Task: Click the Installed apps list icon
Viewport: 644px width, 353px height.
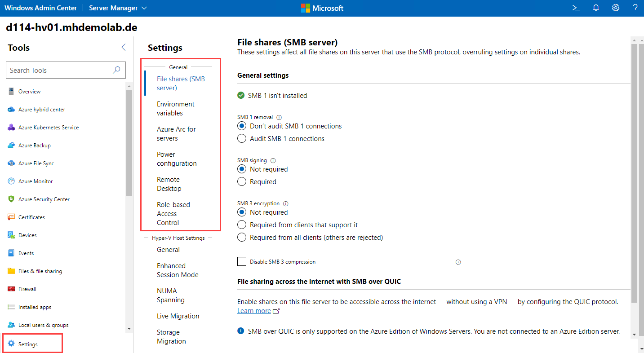Action: pyautogui.click(x=11, y=307)
